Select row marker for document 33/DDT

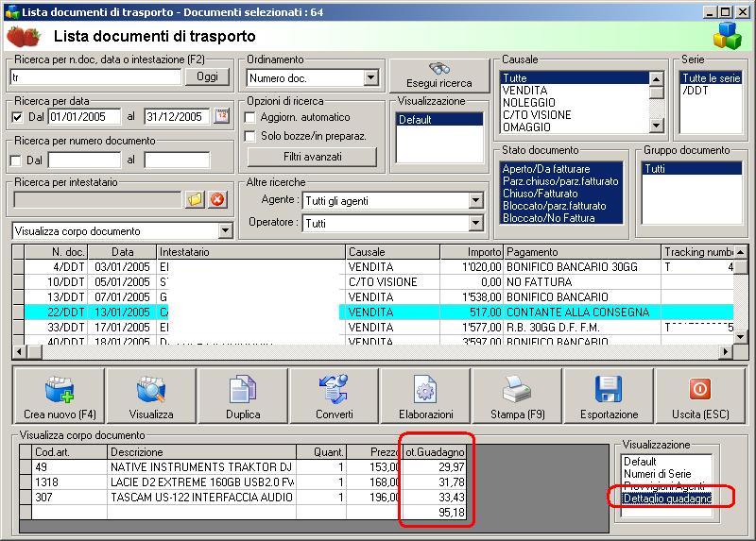(18, 327)
